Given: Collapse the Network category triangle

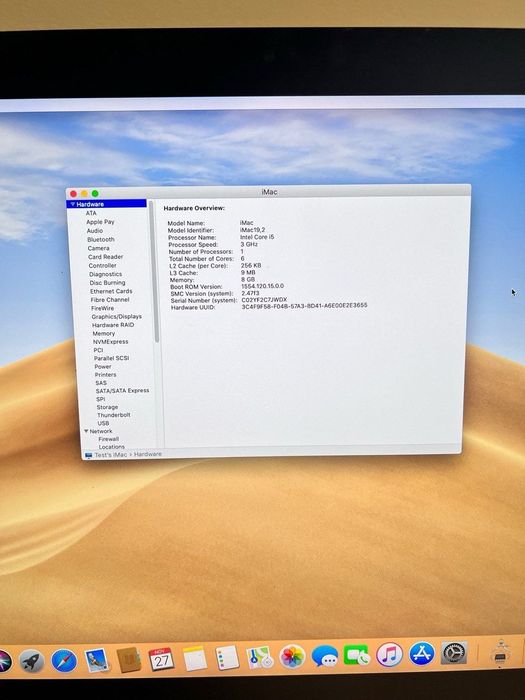Looking at the screenshot, I should [x=86, y=431].
